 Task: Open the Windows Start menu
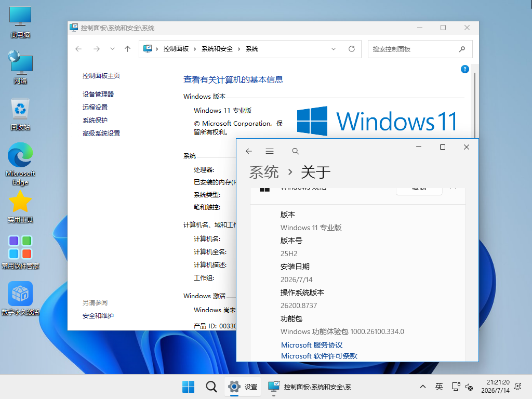[188, 387]
